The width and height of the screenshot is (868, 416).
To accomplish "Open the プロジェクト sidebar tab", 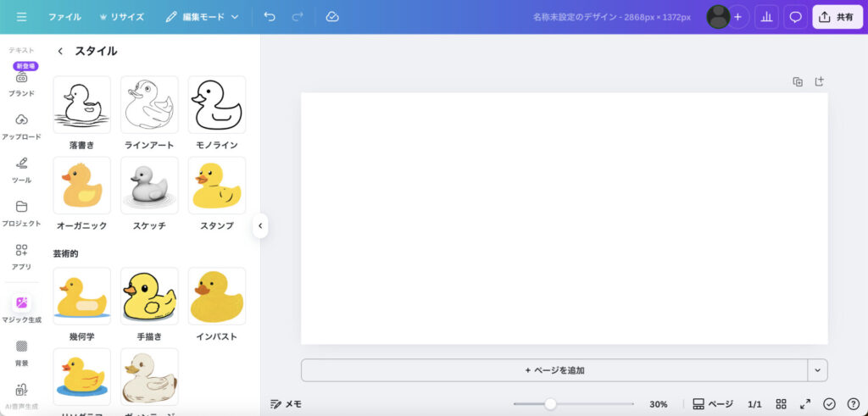I will click(x=21, y=214).
